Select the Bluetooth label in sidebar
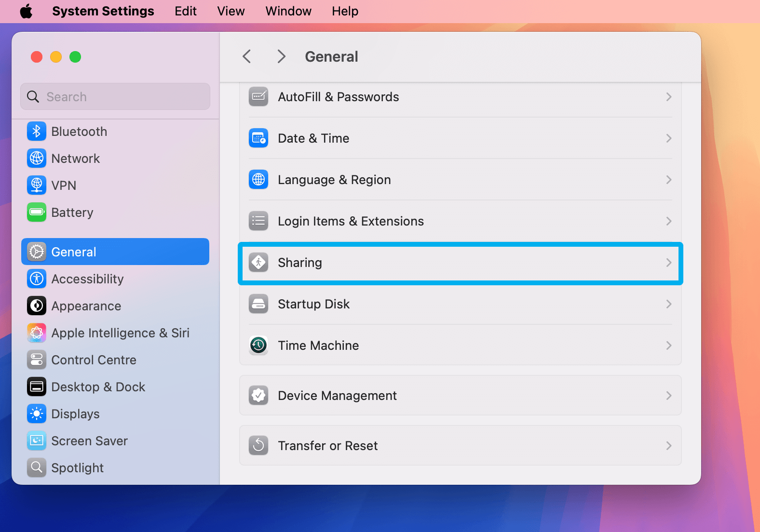The height and width of the screenshot is (532, 760). coord(79,132)
